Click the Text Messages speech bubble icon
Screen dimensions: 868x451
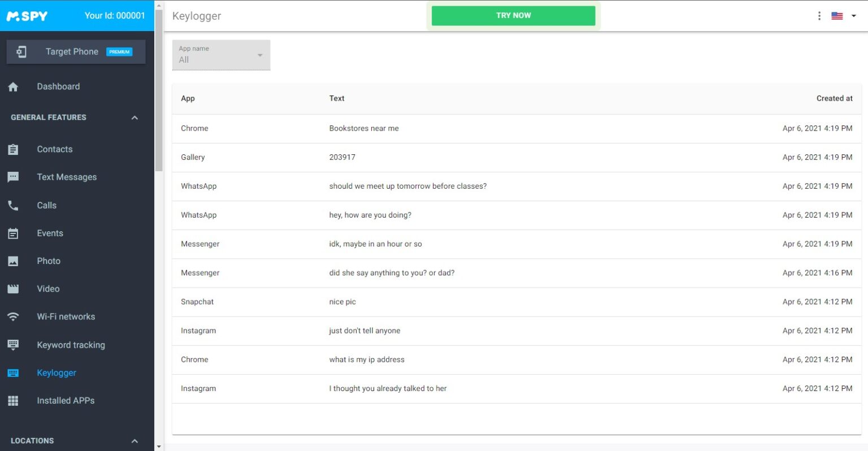pyautogui.click(x=13, y=177)
